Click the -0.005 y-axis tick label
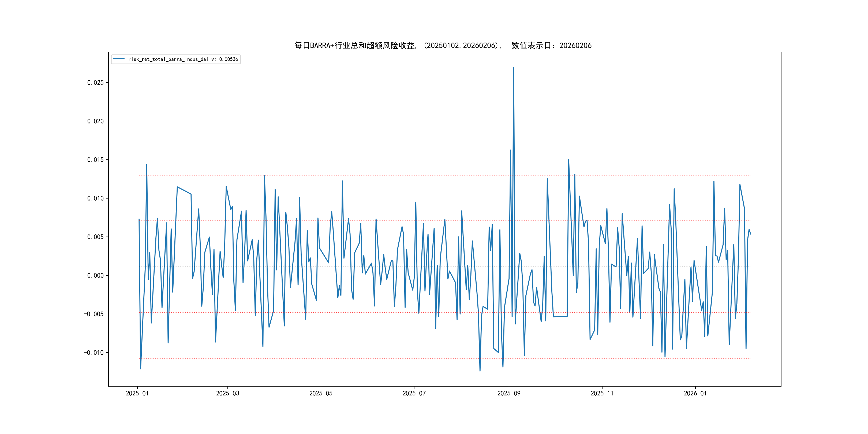868x434 pixels. (x=94, y=314)
